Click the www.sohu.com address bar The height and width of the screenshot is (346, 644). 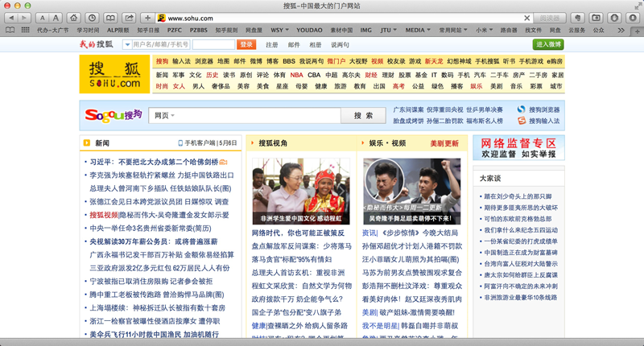345,18
